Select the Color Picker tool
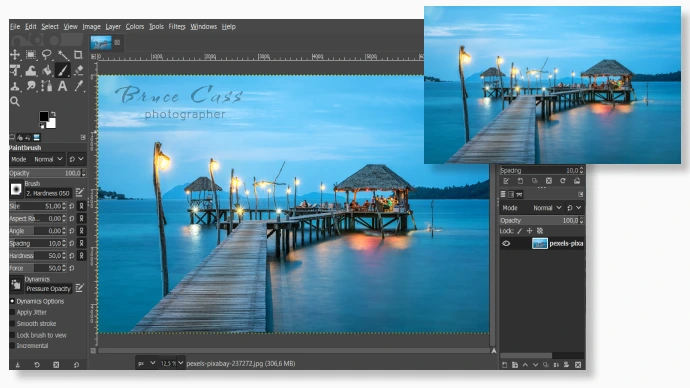The image size is (690, 388). (78, 86)
